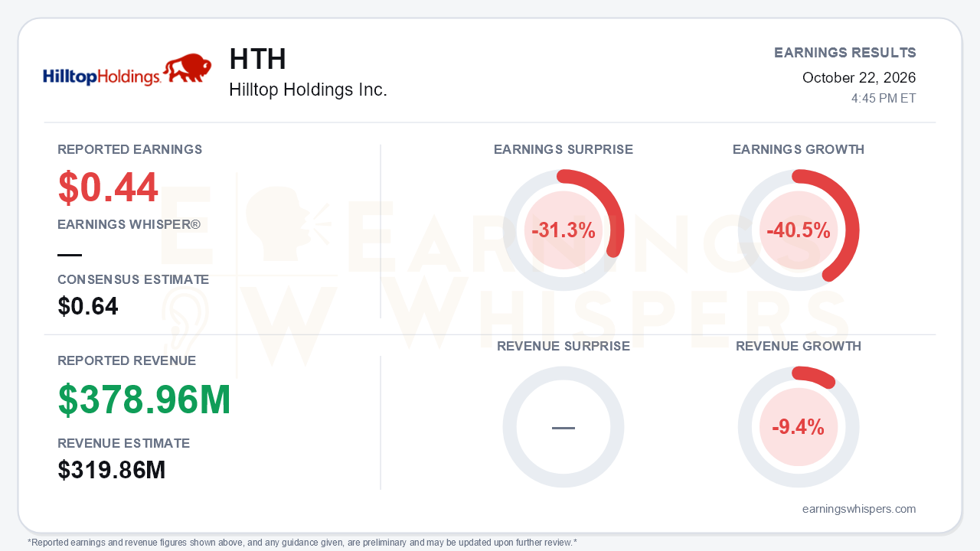
Task: Select the Earnings Results heading
Action: 844,53
